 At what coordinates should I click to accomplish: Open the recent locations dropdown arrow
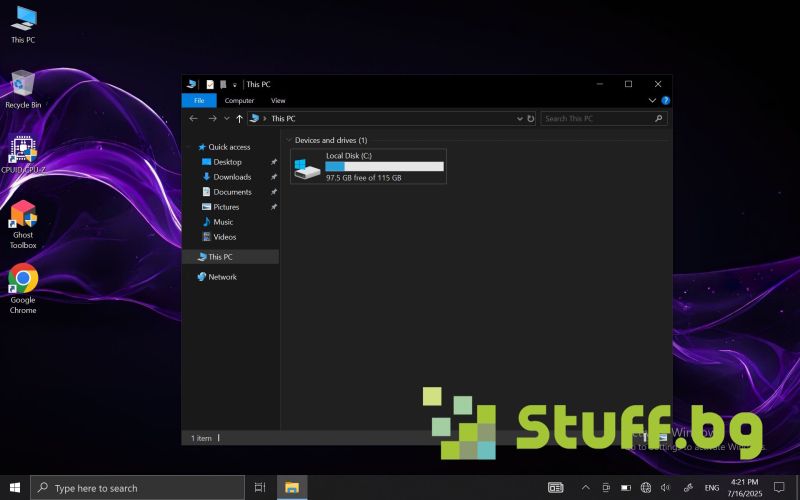[227, 118]
